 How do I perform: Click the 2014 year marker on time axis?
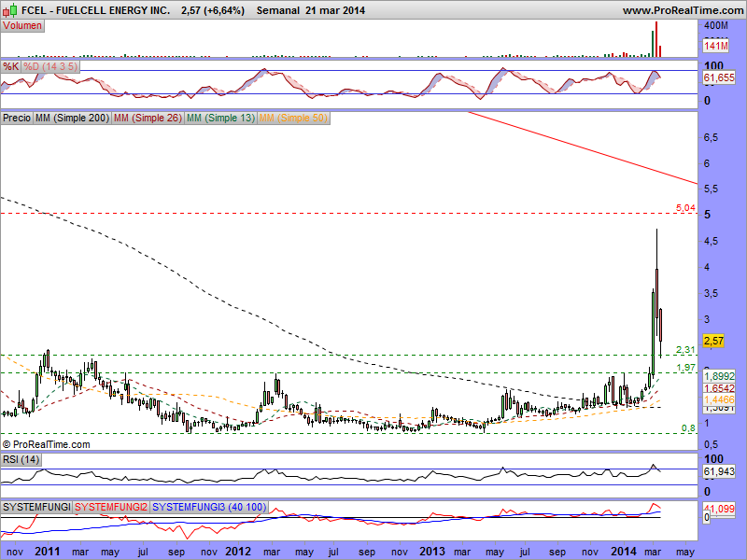(623, 551)
